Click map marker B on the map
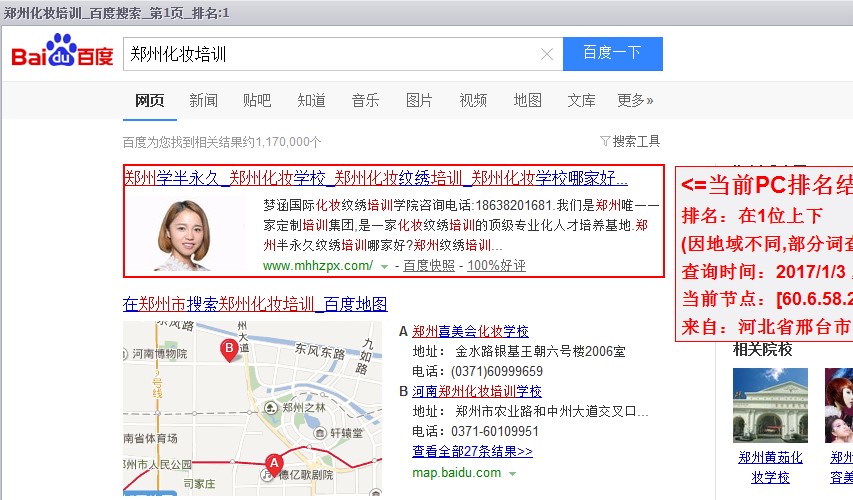The width and height of the screenshot is (853, 500). point(229,349)
